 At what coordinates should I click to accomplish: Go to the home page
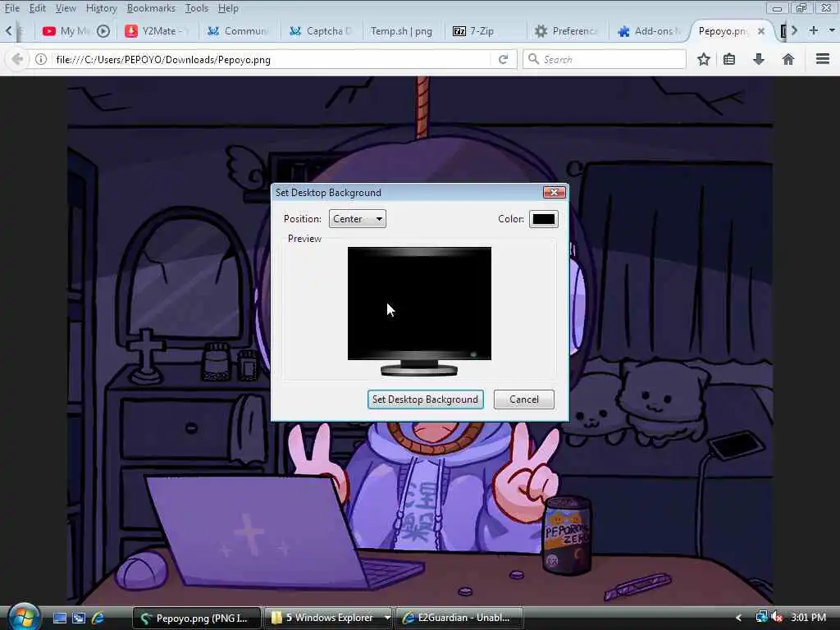point(788,59)
